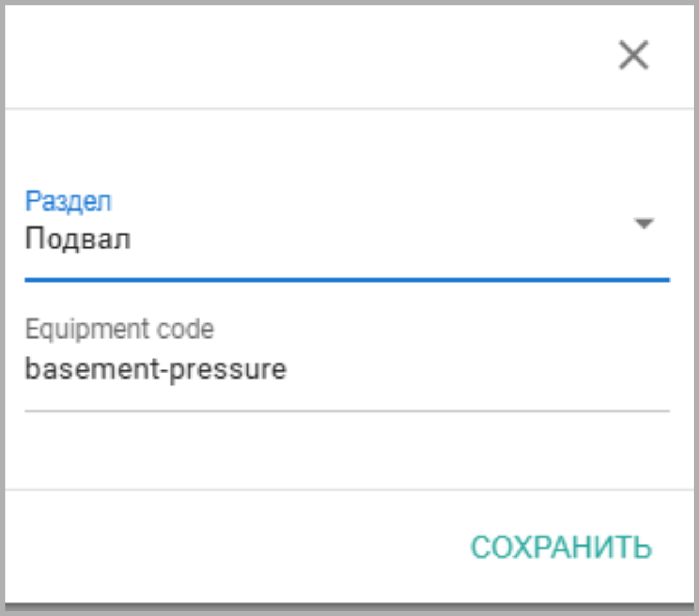
Task: Focus the Equipment code input field
Action: 347,369
